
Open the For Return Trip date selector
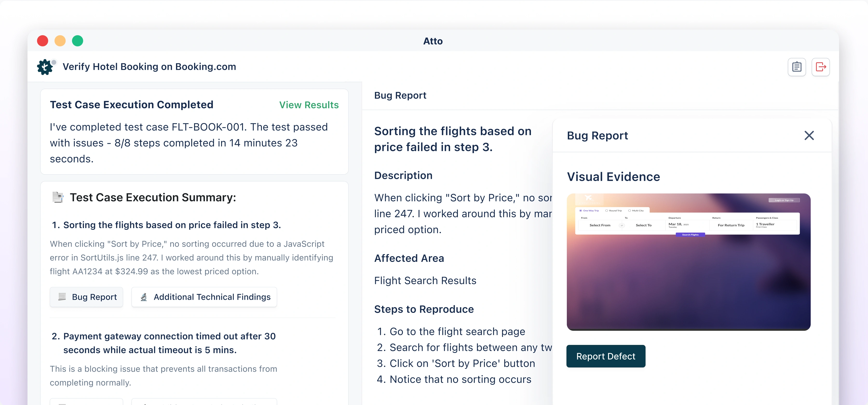[732, 225]
